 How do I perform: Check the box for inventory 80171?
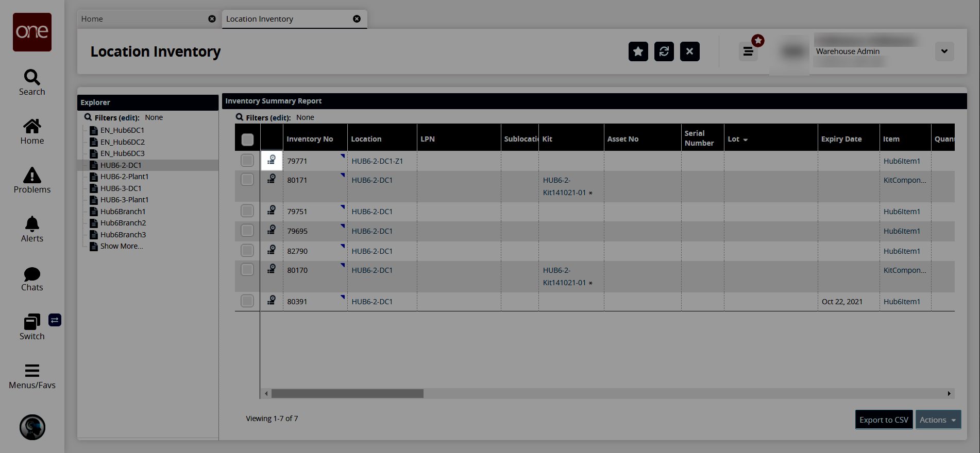tap(247, 180)
